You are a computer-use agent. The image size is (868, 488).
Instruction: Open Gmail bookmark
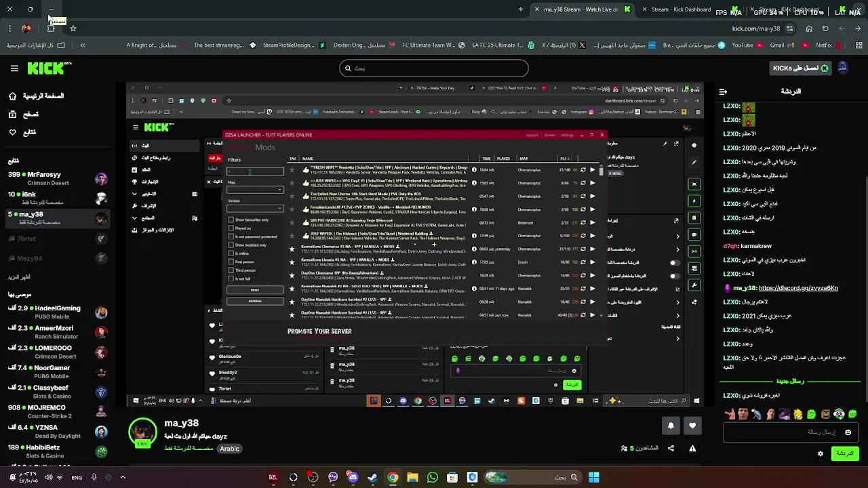(782, 45)
